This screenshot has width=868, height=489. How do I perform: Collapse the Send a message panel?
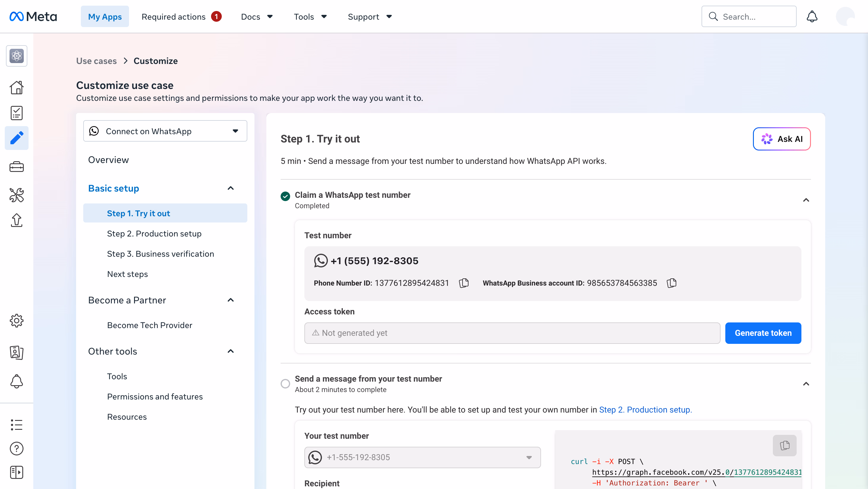pyautogui.click(x=806, y=384)
